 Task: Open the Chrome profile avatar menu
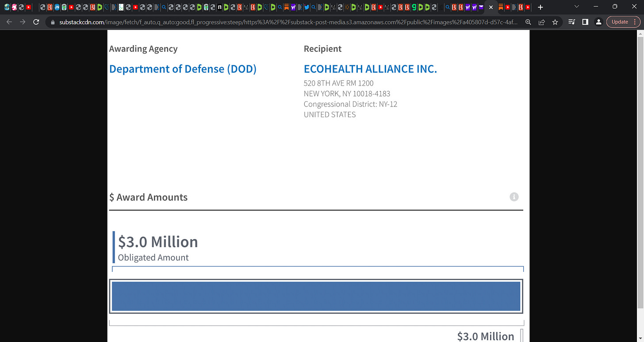[x=598, y=22]
